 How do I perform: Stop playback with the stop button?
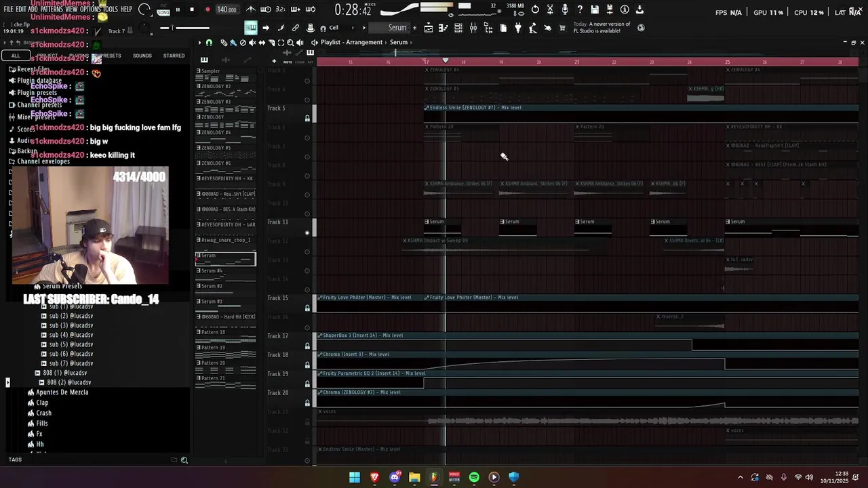tap(192, 9)
